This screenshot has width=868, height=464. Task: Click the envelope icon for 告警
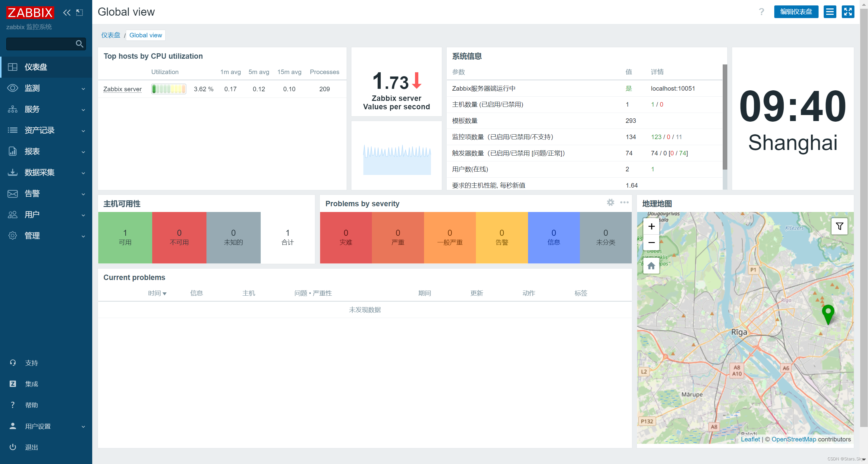[13, 193]
